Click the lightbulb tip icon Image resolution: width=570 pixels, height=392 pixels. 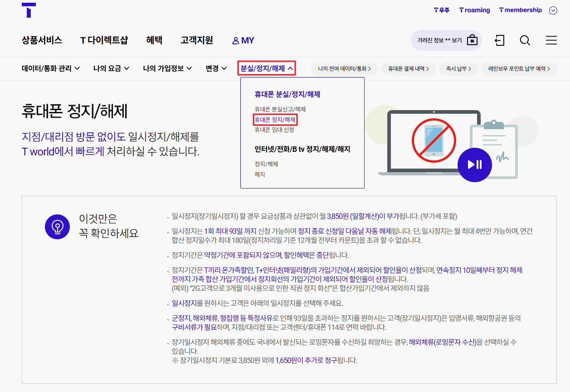57,226
